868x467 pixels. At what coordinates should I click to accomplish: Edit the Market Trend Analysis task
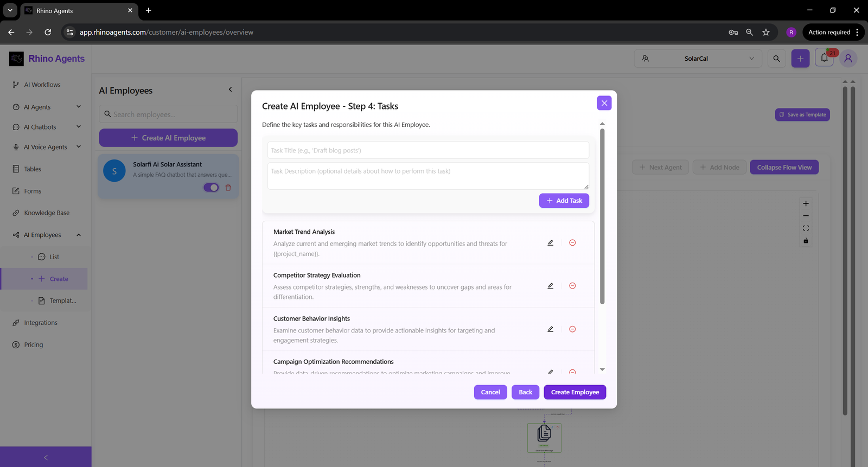[550, 243]
